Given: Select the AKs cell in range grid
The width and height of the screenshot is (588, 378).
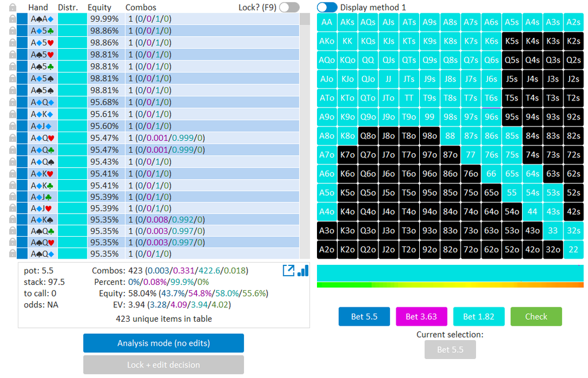Looking at the screenshot, I should pyautogui.click(x=347, y=22).
